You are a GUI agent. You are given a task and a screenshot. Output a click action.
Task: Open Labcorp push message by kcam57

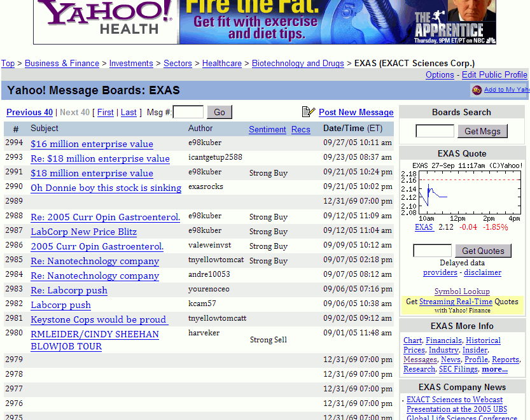tap(61, 305)
